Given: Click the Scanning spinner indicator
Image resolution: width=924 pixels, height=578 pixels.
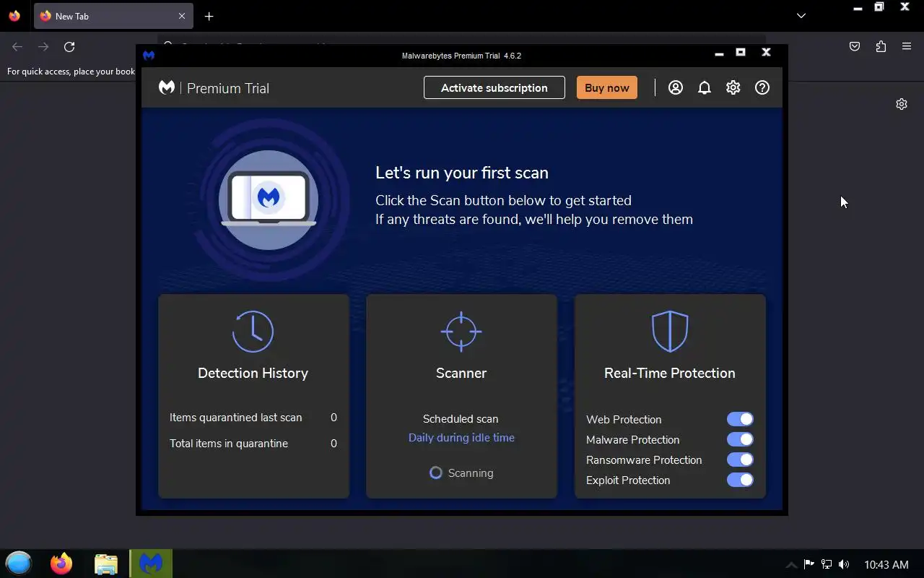Looking at the screenshot, I should (436, 473).
